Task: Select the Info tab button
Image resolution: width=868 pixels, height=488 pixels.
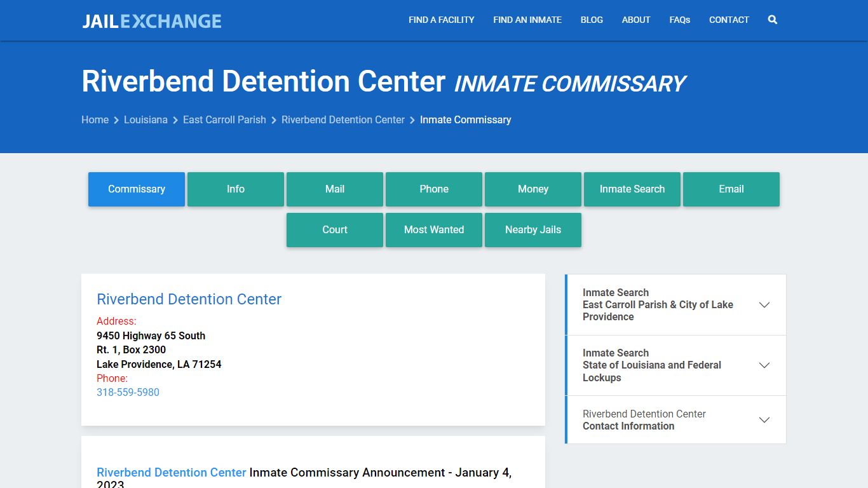Action: pos(236,189)
